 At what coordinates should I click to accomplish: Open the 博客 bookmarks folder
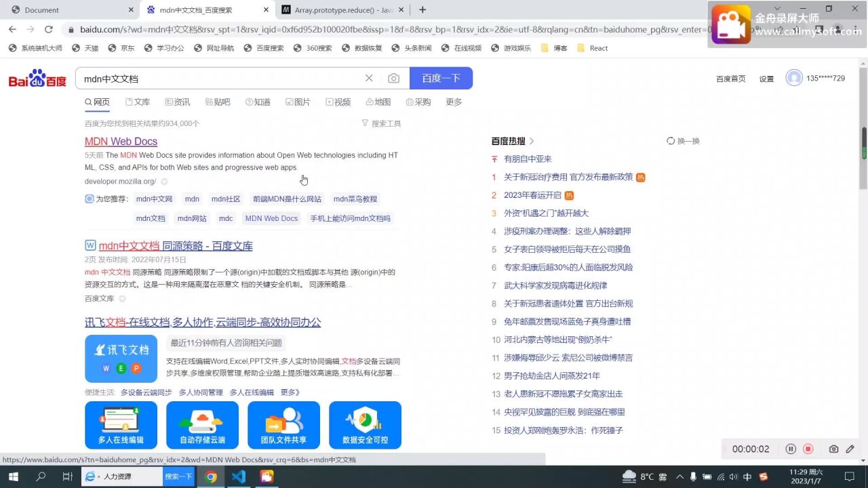554,48
